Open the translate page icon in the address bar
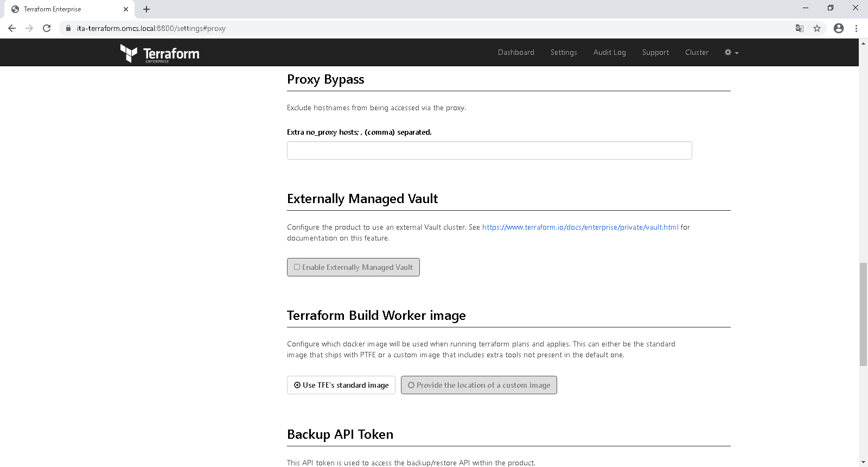The height and width of the screenshot is (467, 868). click(800, 28)
